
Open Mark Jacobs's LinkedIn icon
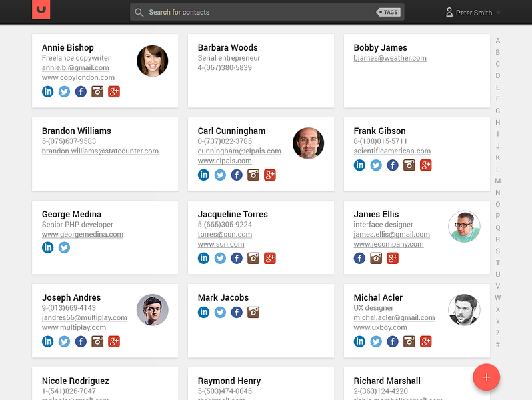tap(203, 312)
